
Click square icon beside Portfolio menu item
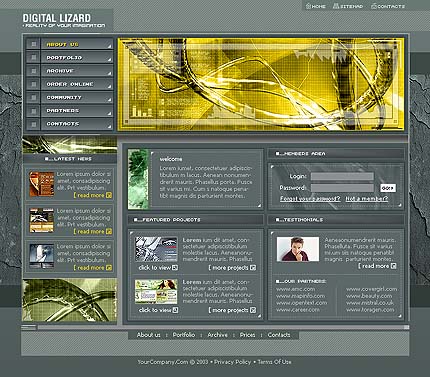tap(33, 57)
